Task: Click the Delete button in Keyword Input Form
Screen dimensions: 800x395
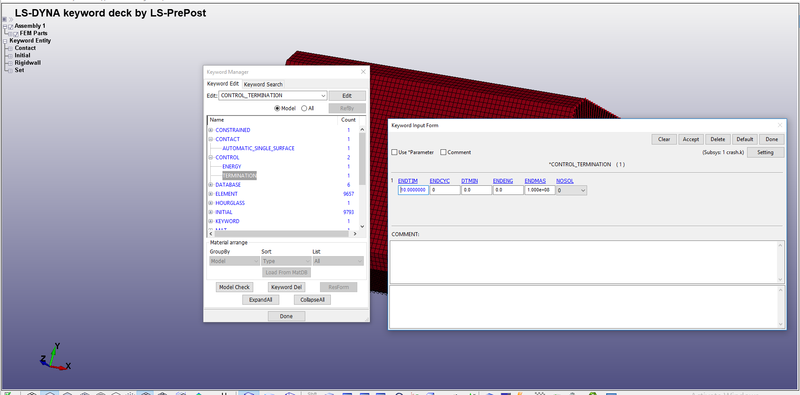Action: (718, 139)
